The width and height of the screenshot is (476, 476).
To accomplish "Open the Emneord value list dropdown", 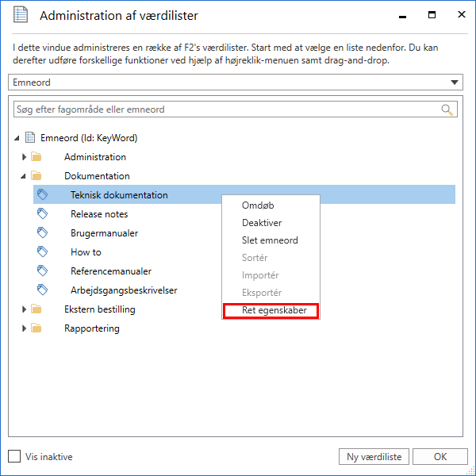I will point(454,83).
